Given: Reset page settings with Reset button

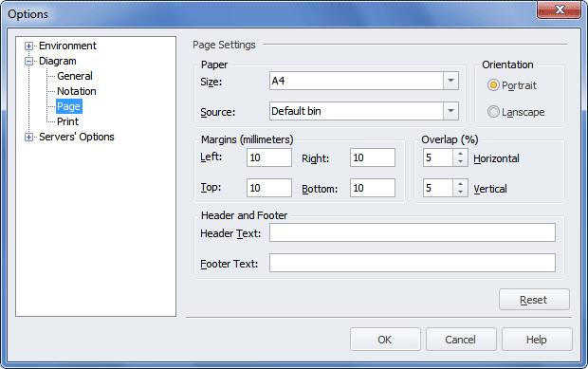Looking at the screenshot, I should (534, 300).
